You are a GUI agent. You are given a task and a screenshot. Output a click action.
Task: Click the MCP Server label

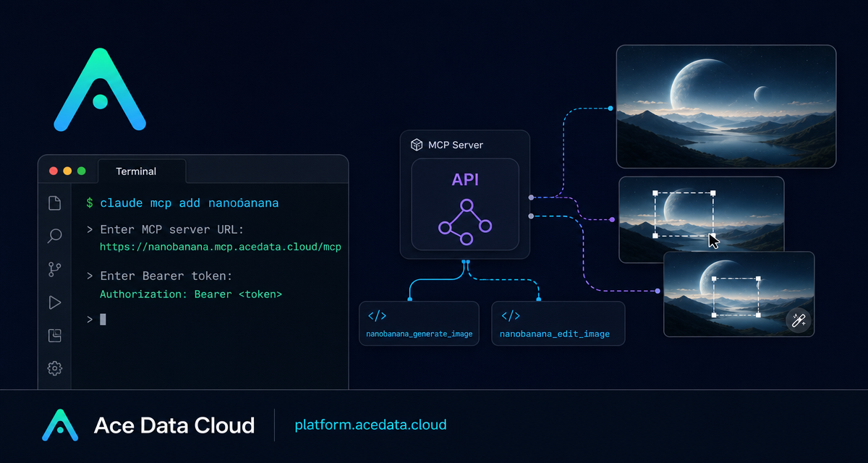click(x=456, y=145)
